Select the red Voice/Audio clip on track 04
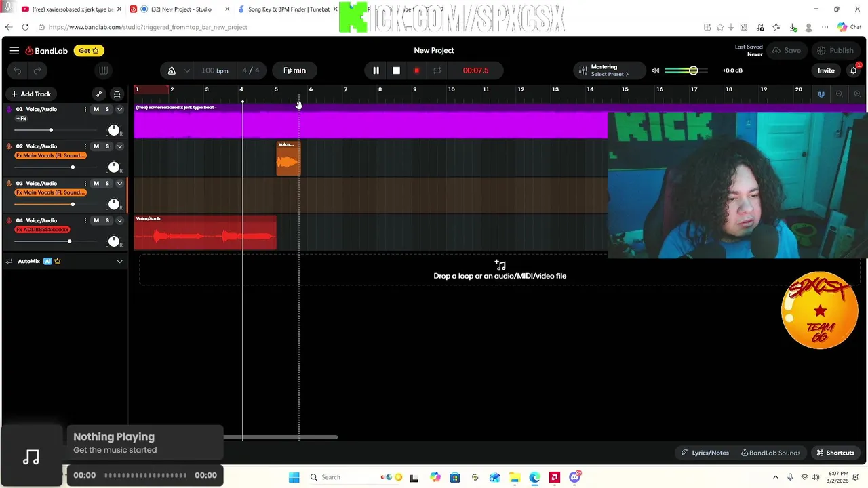 click(x=205, y=232)
